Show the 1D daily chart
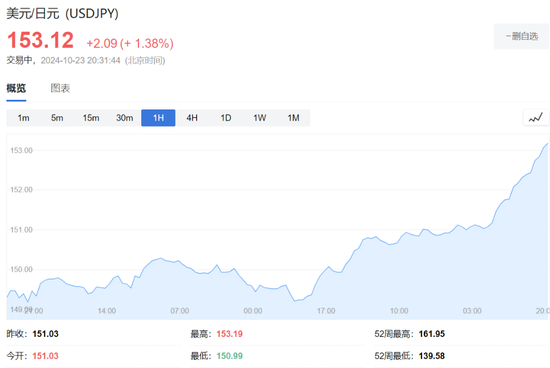 [x=226, y=118]
